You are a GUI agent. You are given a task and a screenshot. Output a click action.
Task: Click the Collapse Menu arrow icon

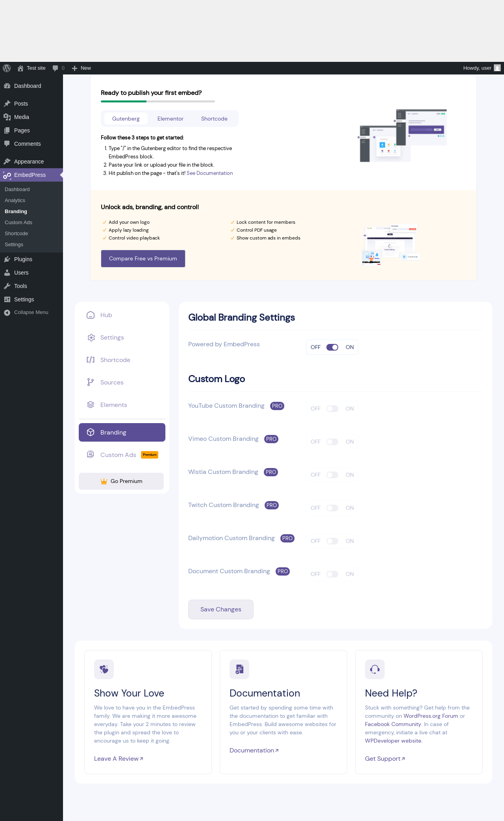(7, 312)
